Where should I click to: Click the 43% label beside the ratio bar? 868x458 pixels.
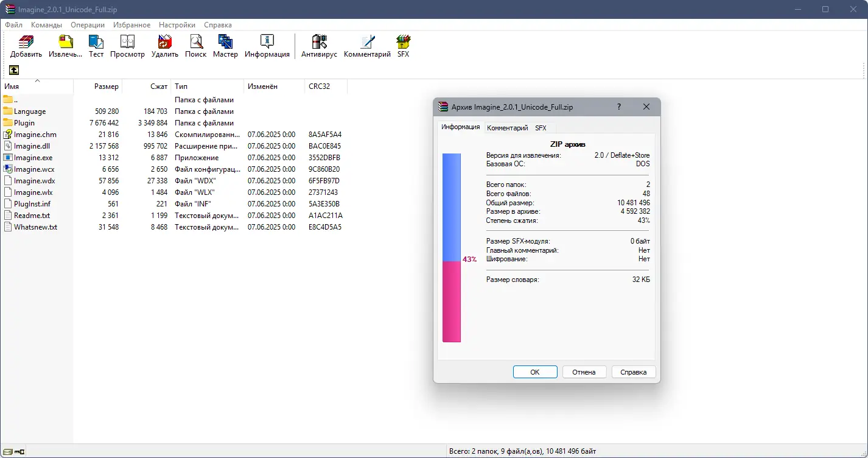click(x=469, y=259)
